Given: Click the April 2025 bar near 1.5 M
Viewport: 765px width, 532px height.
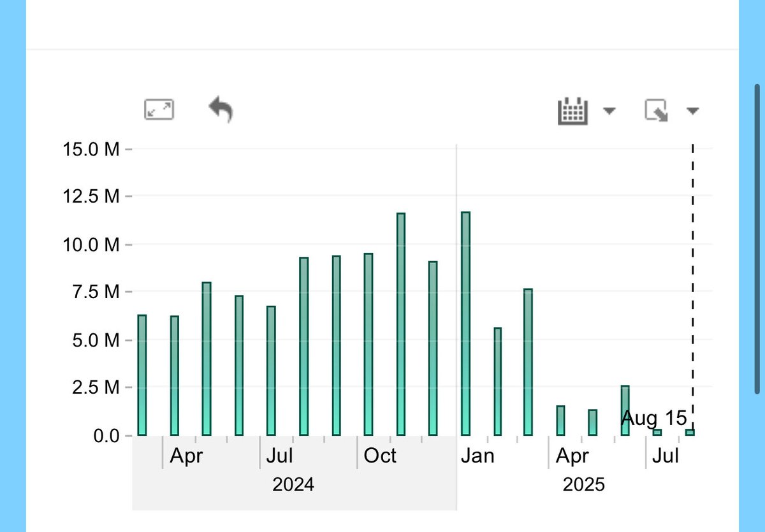Looking at the screenshot, I should coord(560,421).
